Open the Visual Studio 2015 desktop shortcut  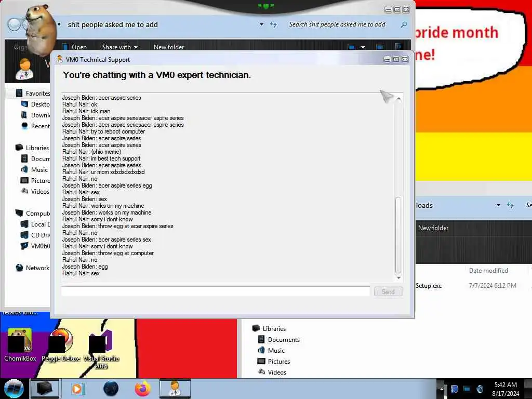click(x=101, y=350)
